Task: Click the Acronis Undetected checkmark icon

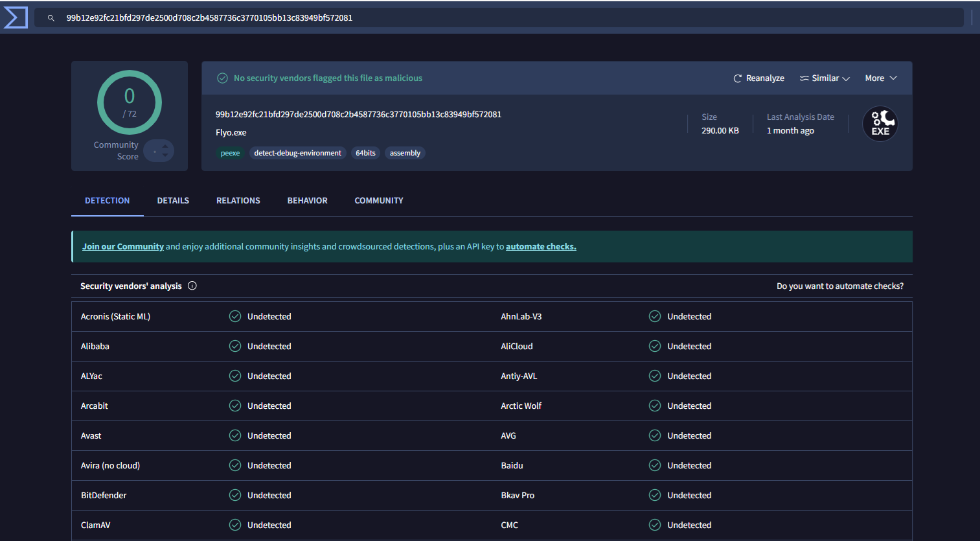Action: (235, 316)
